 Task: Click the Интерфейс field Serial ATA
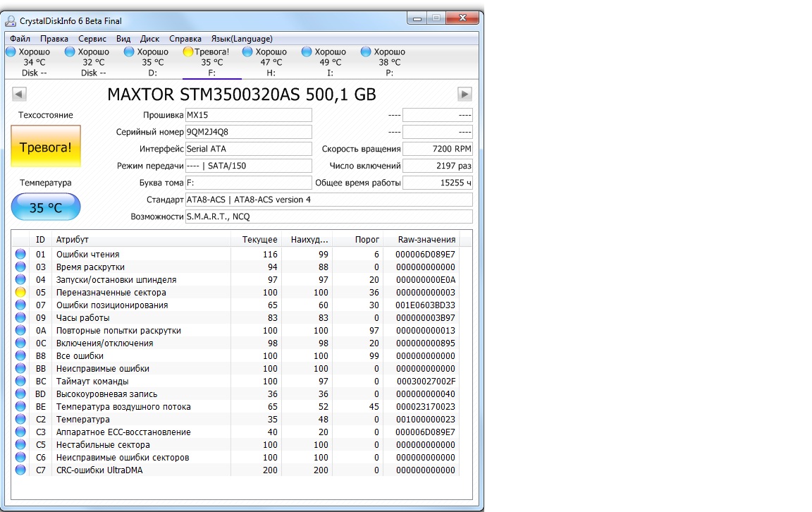pos(249,149)
